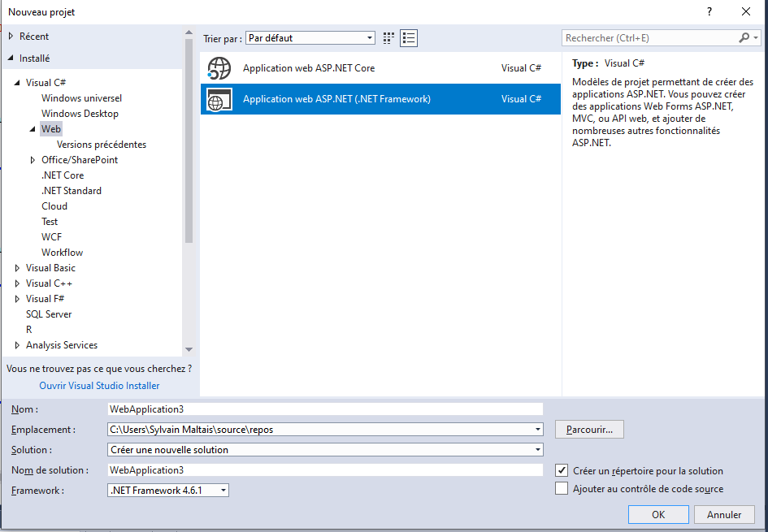Expand the Visual Basic tree node
The width and height of the screenshot is (768, 532).
click(x=18, y=268)
